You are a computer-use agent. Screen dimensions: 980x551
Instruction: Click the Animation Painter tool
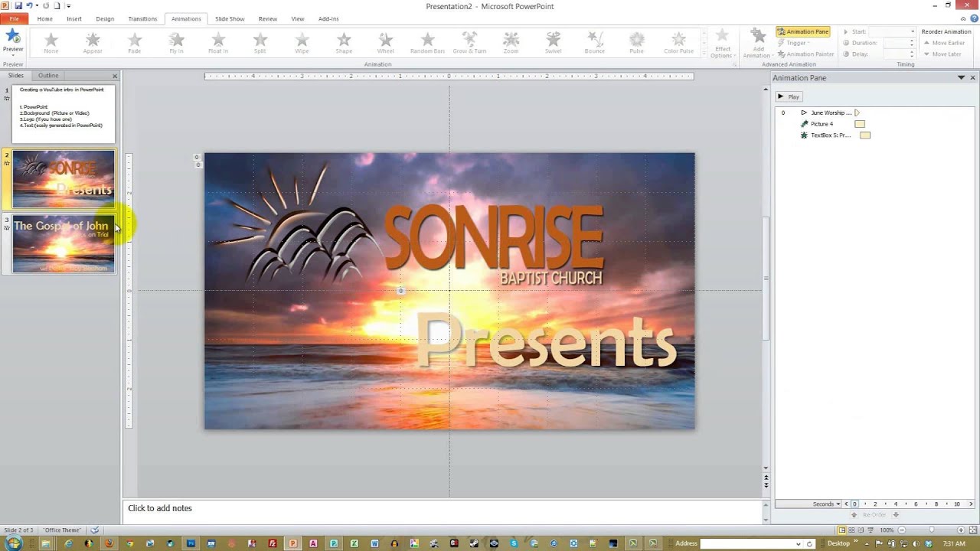[805, 54]
